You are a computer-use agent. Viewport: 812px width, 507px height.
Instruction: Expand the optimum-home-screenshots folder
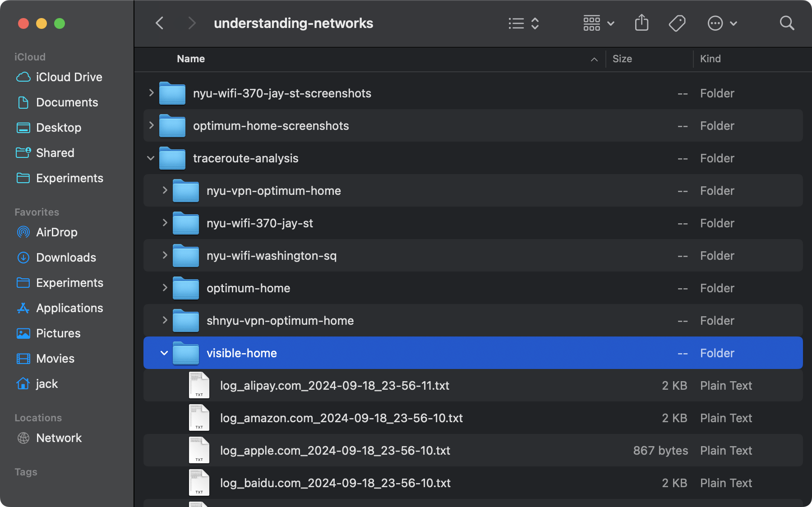pyautogui.click(x=151, y=125)
